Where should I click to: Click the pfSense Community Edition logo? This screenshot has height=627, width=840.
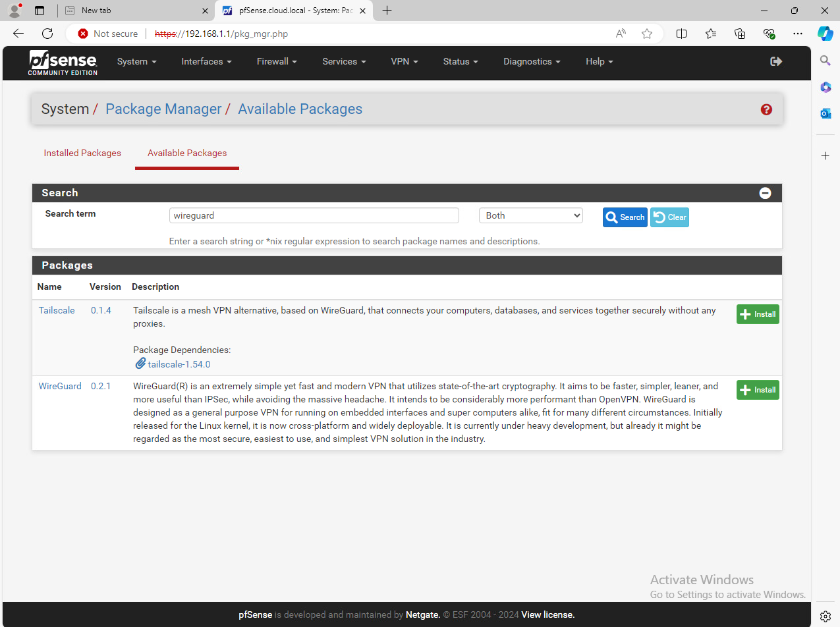click(63, 63)
